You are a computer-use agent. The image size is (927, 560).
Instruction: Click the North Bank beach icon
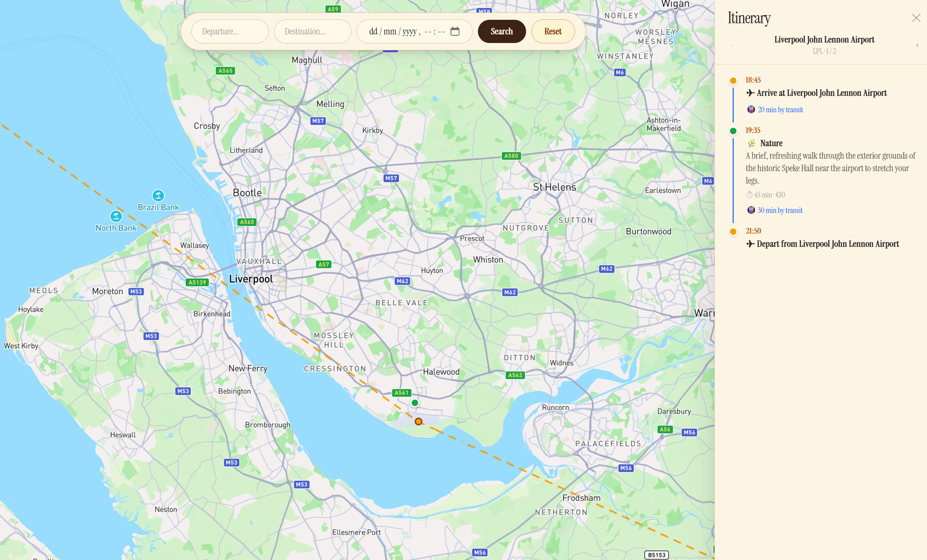(116, 216)
